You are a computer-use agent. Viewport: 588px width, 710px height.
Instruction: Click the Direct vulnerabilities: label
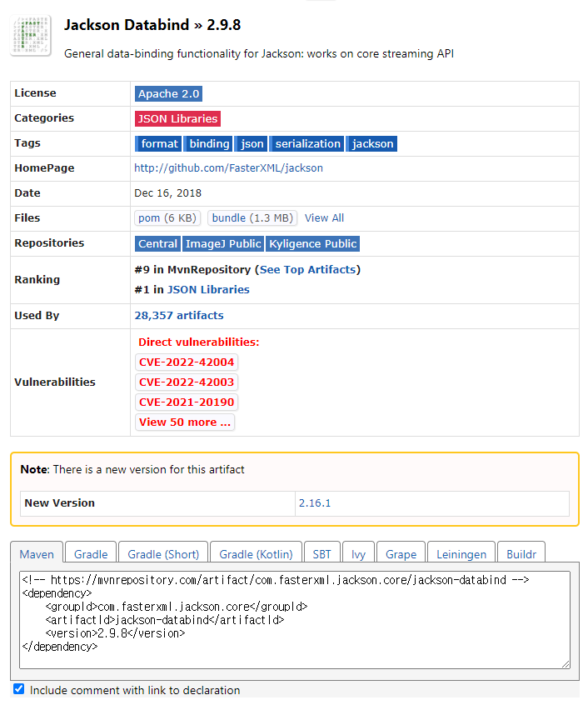coord(199,342)
